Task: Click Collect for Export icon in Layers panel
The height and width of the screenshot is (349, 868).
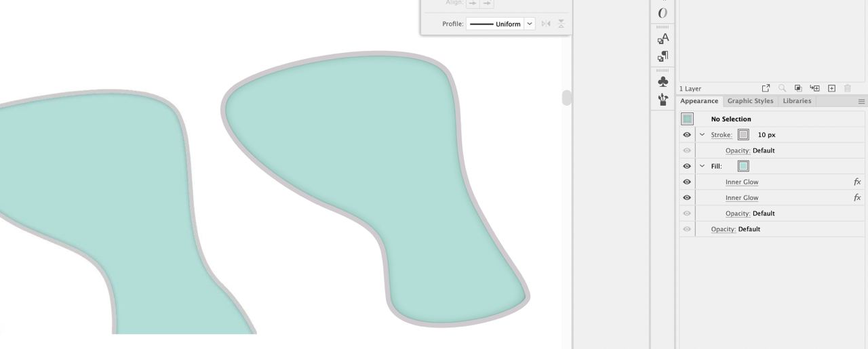Action: 766,88
